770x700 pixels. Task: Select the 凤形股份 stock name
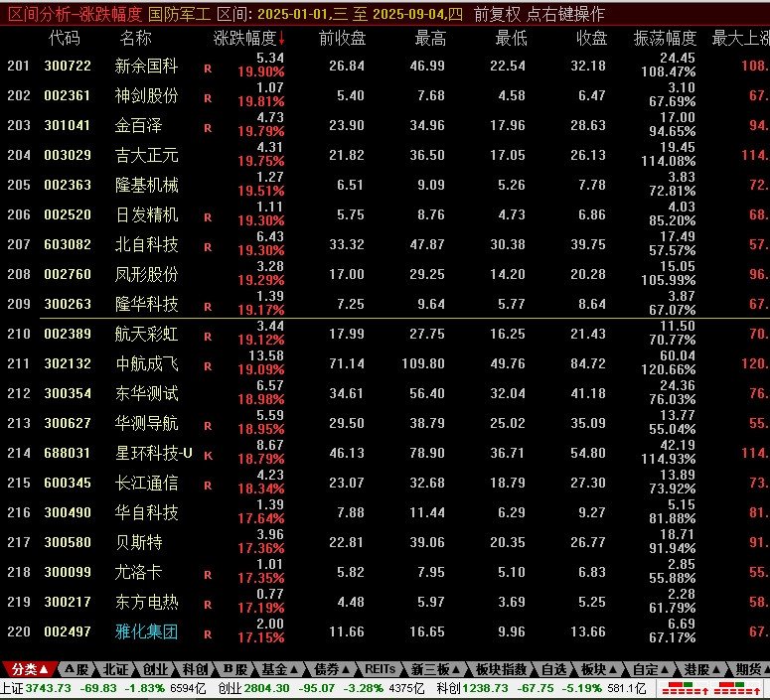coord(146,274)
